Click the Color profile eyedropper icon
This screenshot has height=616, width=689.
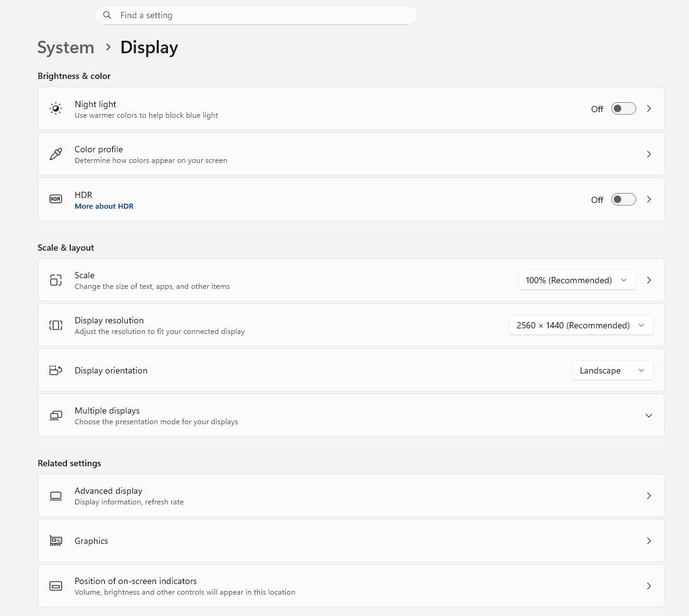(56, 154)
